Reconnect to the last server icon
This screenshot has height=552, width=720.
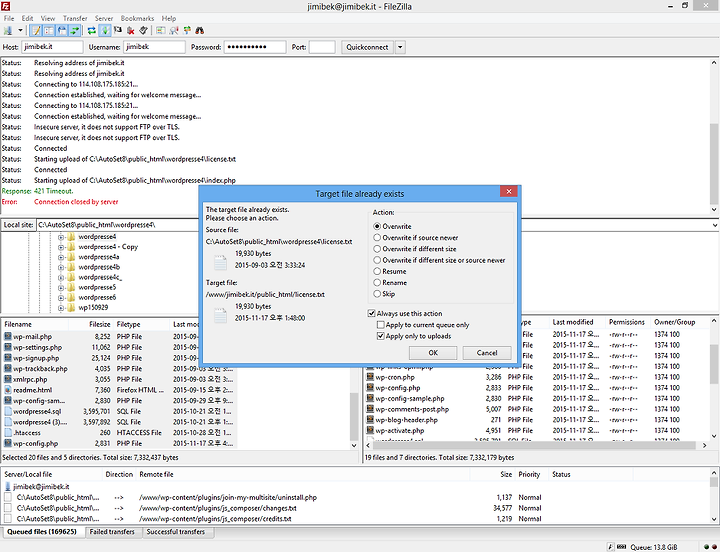144,31
